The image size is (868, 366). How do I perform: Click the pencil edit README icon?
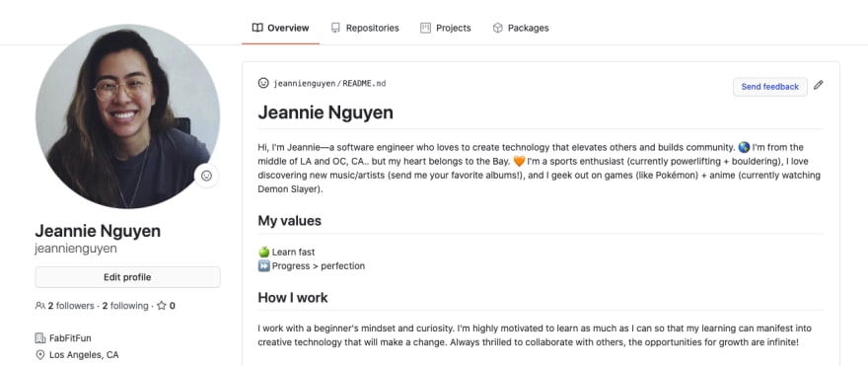[818, 85]
